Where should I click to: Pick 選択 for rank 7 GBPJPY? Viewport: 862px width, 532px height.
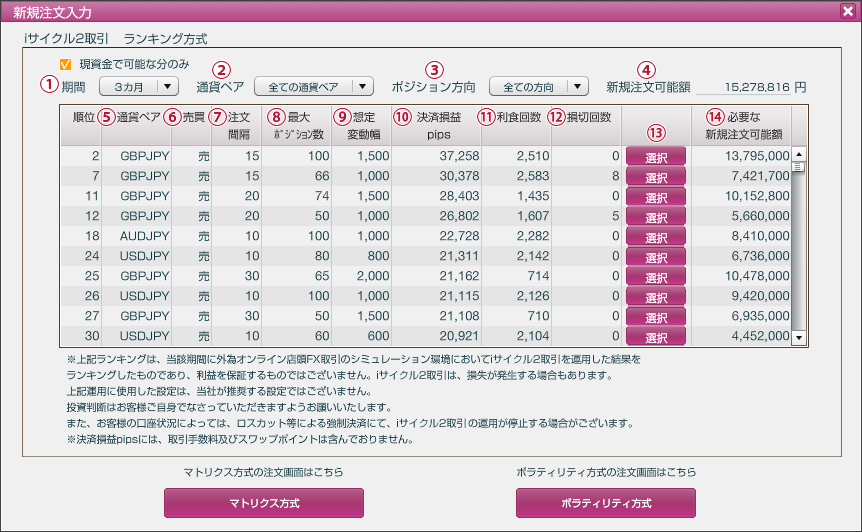656,176
